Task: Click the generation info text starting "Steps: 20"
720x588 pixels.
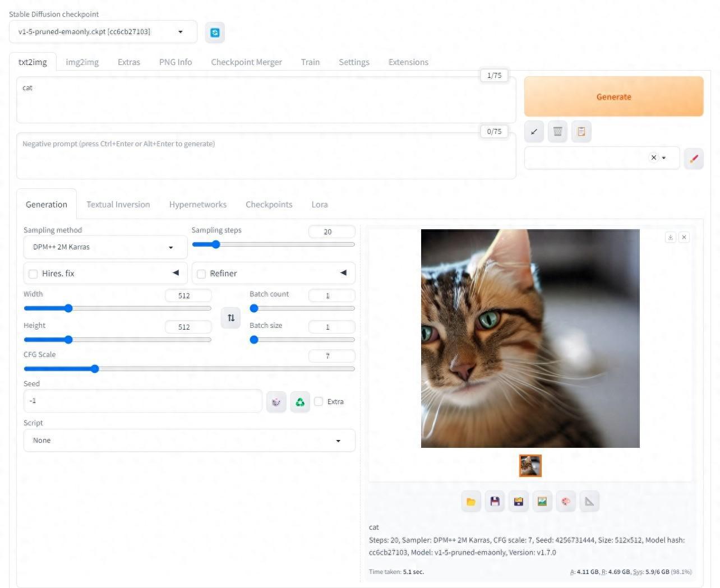Action: tap(527, 546)
